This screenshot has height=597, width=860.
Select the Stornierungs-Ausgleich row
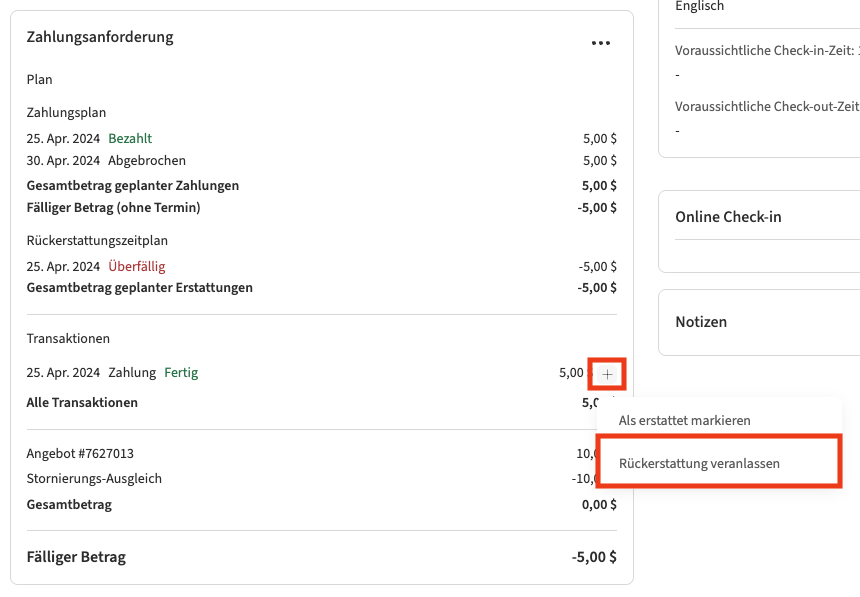[94, 479]
